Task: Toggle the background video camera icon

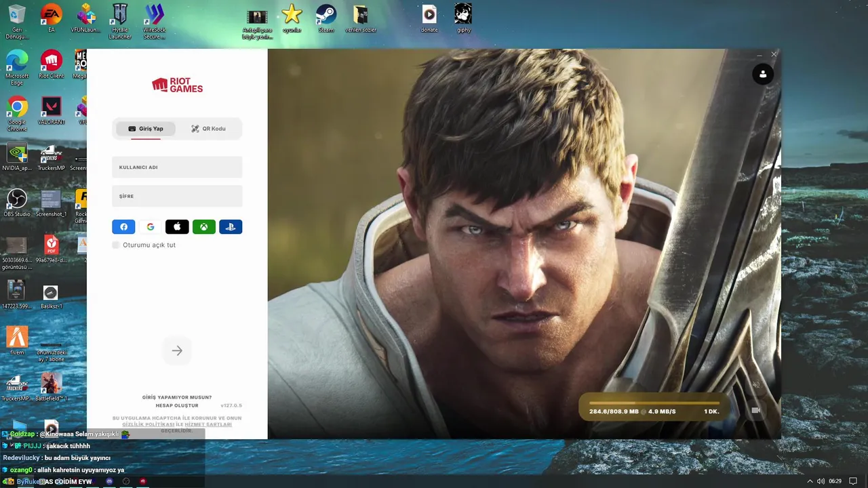Action: pos(756,411)
